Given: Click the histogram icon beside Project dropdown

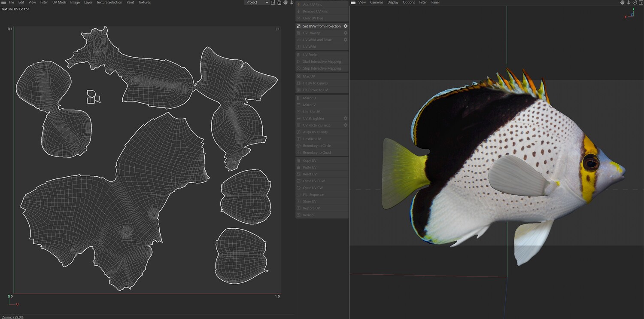Looking at the screenshot, I should click(x=273, y=3).
